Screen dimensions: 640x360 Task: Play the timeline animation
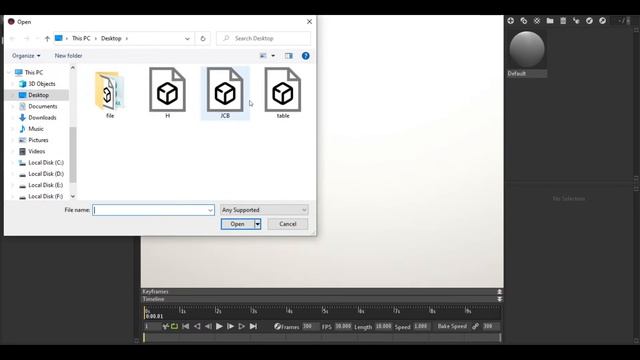219,326
